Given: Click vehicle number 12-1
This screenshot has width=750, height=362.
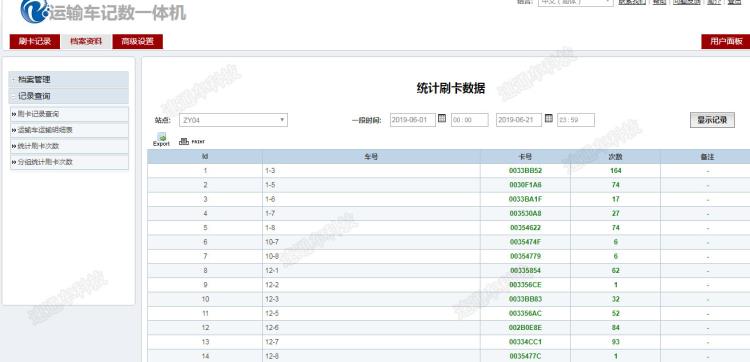Looking at the screenshot, I should pyautogui.click(x=272, y=271).
